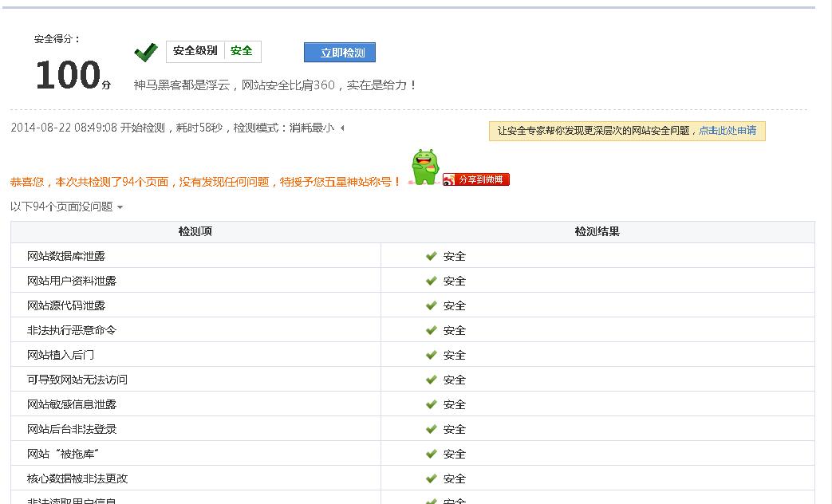
Task: Click checkmark icon in 网站后台非法登录 row
Action: [x=432, y=429]
